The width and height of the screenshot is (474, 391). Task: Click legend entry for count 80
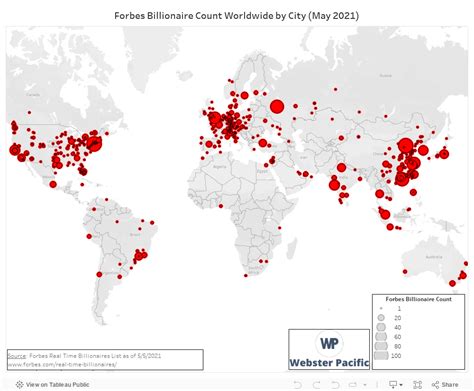[x=388, y=346]
